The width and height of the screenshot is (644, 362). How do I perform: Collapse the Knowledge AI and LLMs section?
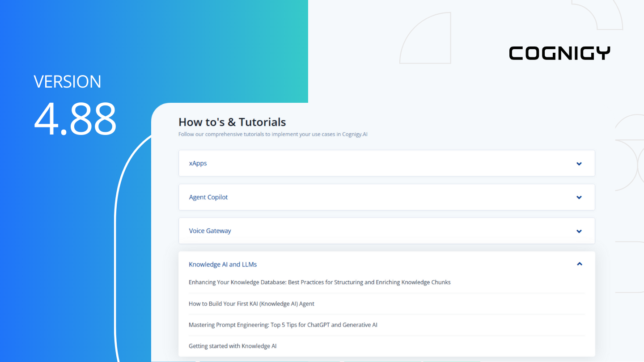(579, 264)
